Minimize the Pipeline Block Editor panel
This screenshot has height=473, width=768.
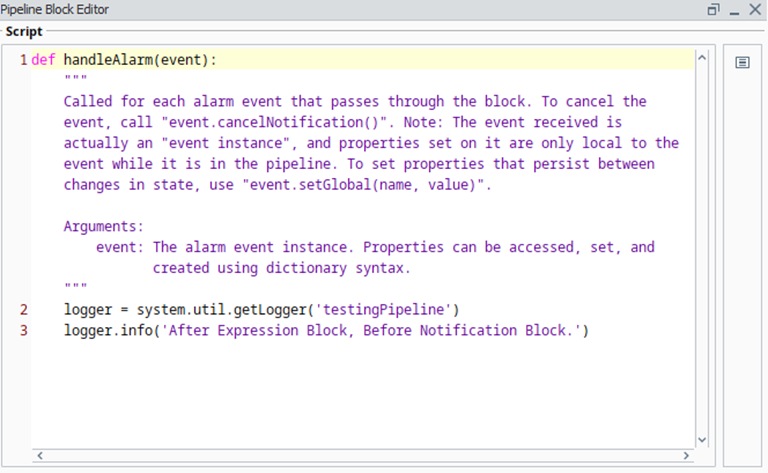(734, 10)
